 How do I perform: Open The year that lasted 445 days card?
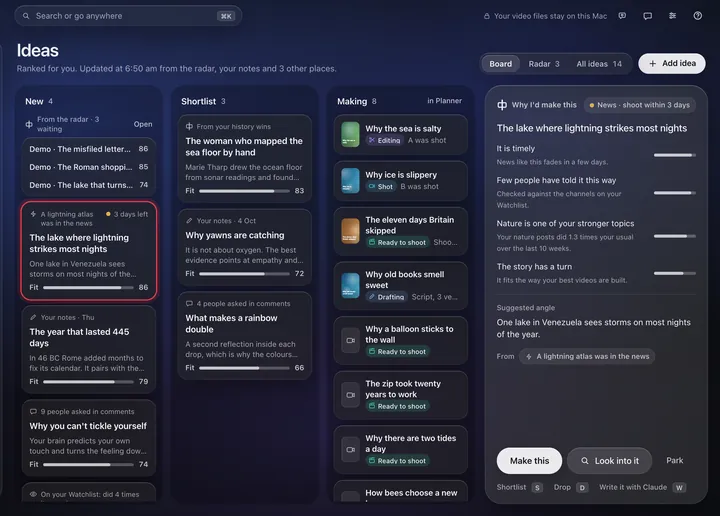point(89,350)
